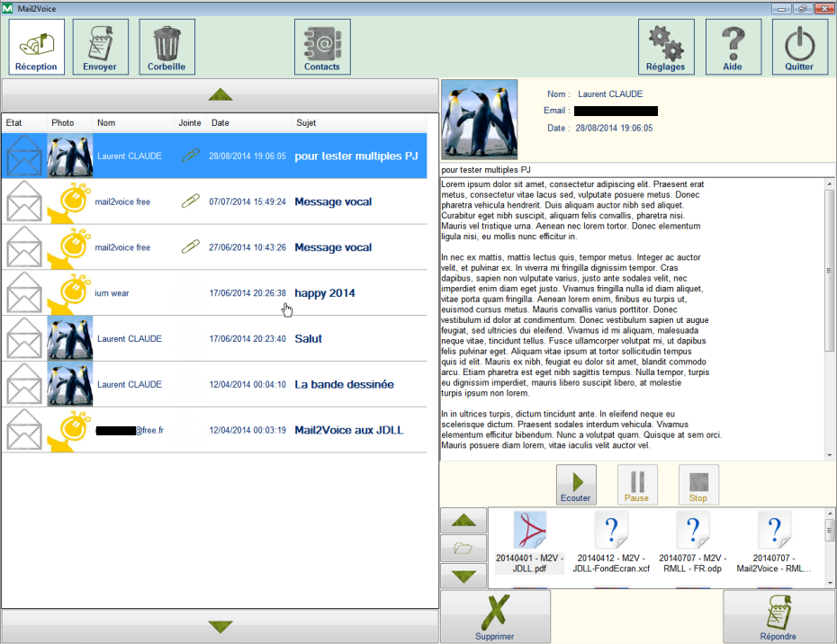Pause the voice reading
837x644 pixels.
click(x=637, y=485)
